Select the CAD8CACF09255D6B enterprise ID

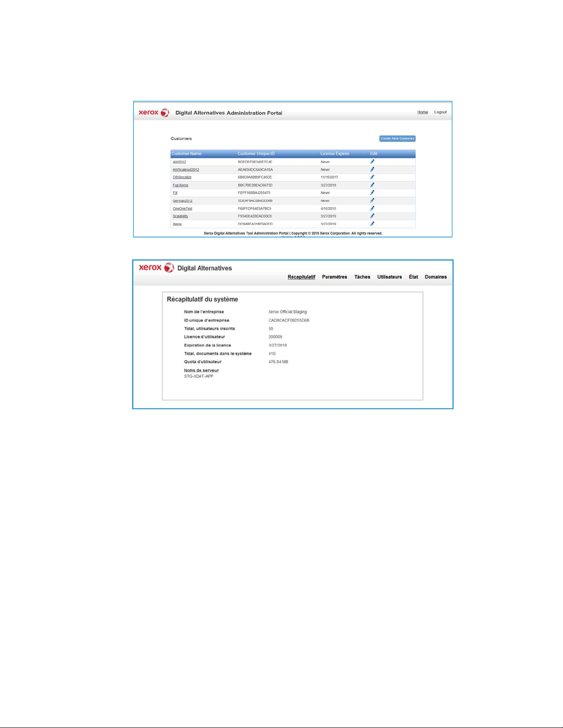pyautogui.click(x=289, y=320)
